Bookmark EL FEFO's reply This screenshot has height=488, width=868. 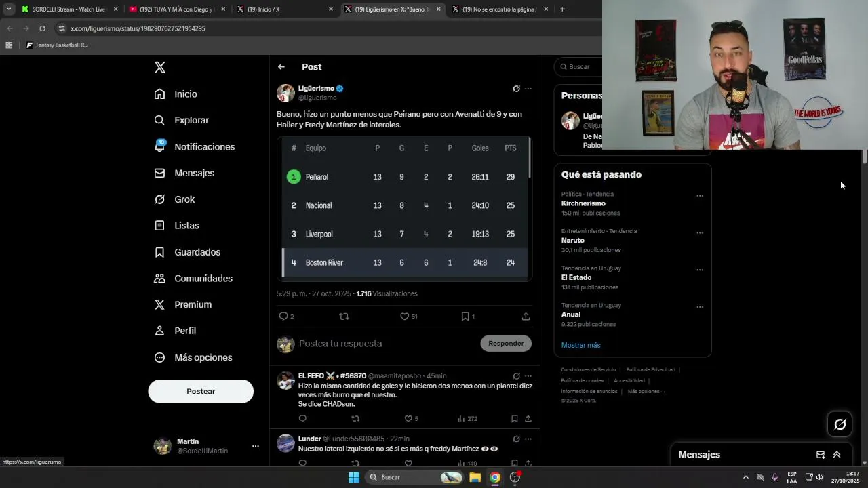(x=515, y=419)
